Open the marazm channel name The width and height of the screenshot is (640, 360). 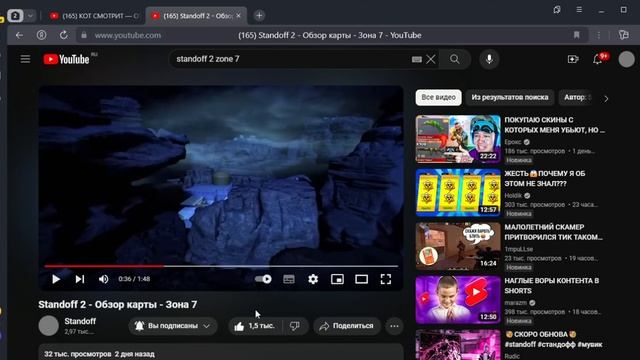point(516,303)
